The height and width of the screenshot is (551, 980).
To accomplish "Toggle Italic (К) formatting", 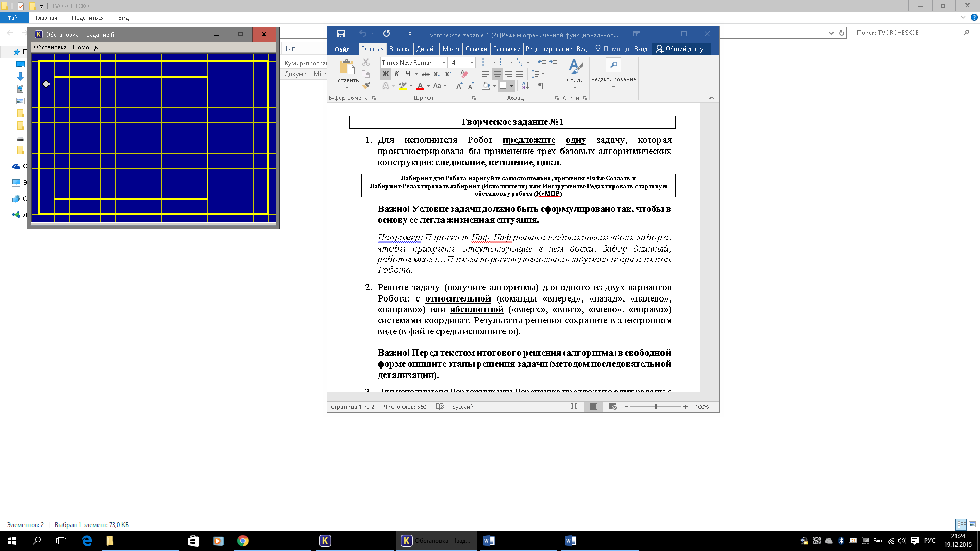I will coord(397,74).
